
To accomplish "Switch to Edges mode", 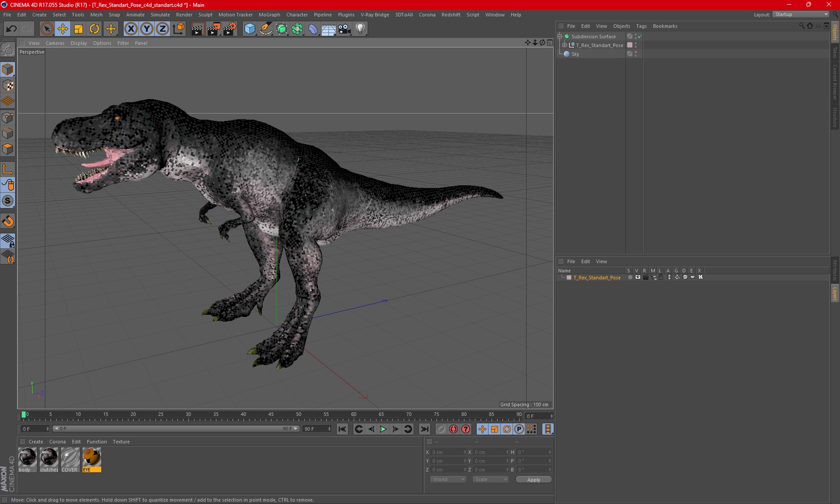I will 8,133.
